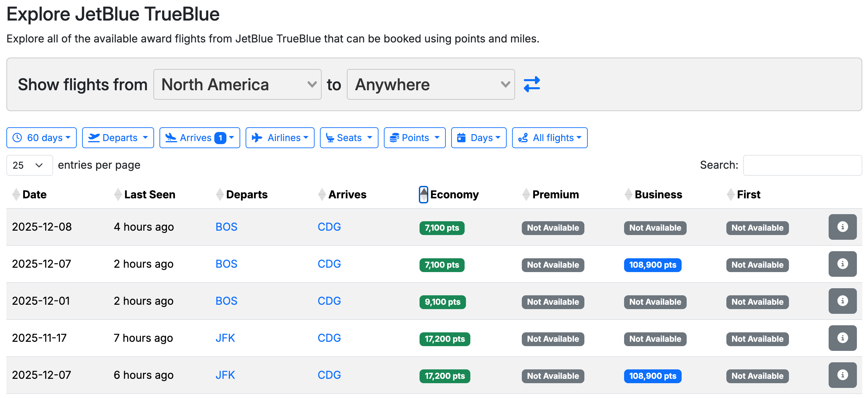
Task: Sort table by Date column
Action: tap(34, 195)
